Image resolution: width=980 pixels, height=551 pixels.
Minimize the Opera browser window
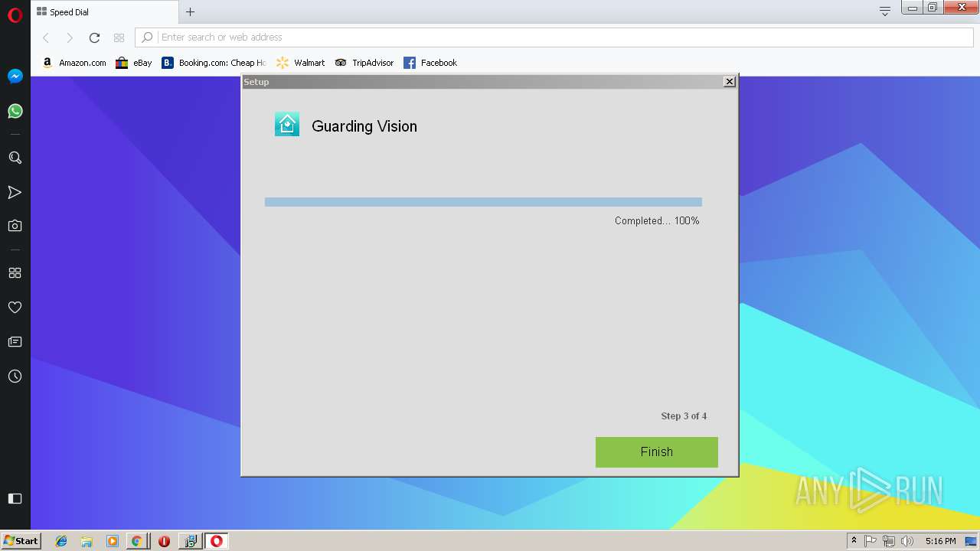(x=912, y=8)
